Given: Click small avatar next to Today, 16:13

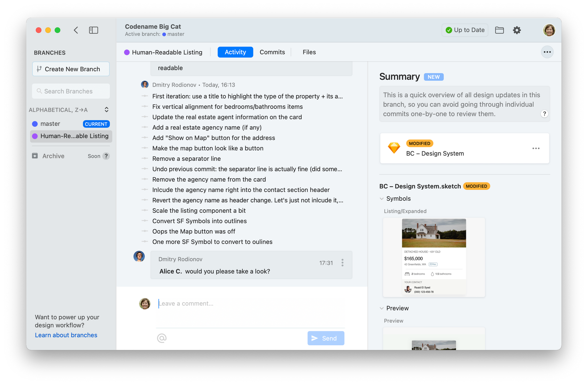Looking at the screenshot, I should (x=145, y=85).
